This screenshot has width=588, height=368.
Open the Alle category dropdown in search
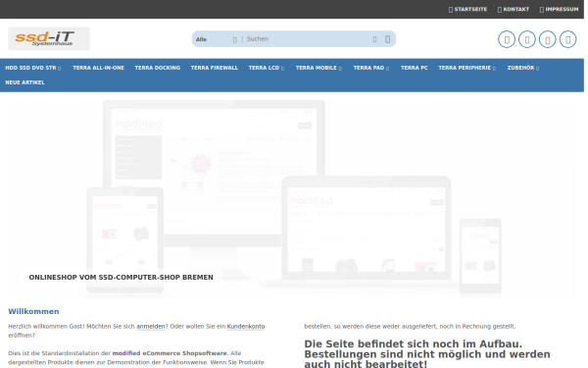tap(217, 39)
